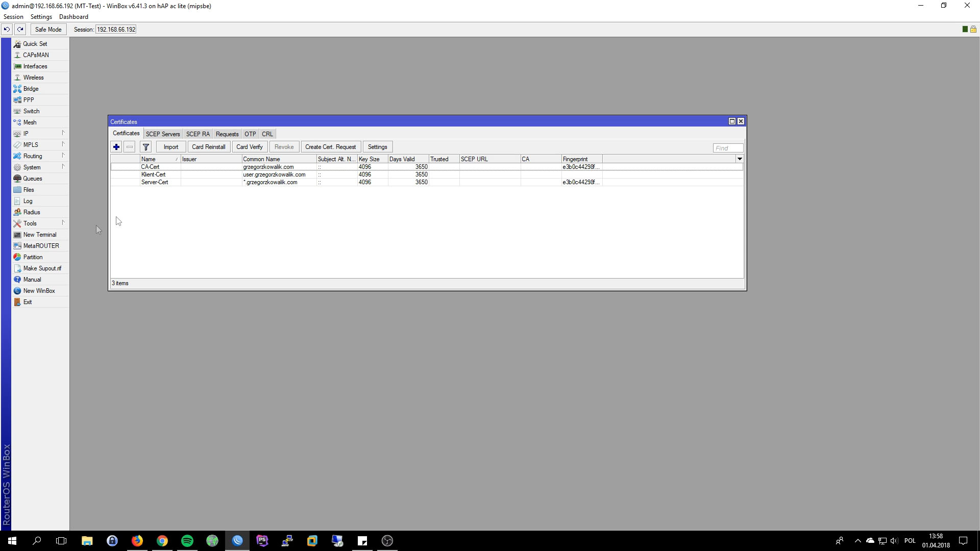This screenshot has height=551, width=980.
Task: Open the certificate filter funnel
Action: (x=146, y=147)
